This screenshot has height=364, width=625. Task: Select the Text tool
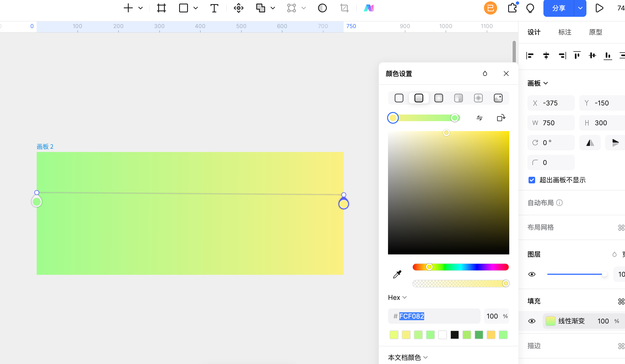click(x=214, y=8)
